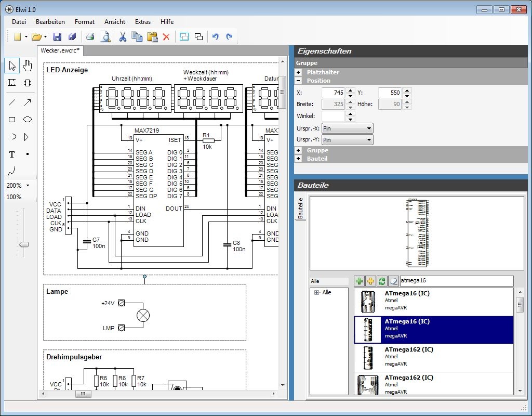Click the vertical zoom slider handle
532x416 pixels.
tap(23, 244)
